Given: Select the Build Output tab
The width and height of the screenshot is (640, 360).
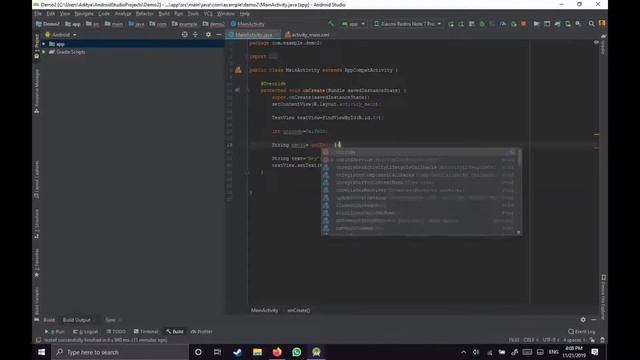Looking at the screenshot, I should 77,320.
